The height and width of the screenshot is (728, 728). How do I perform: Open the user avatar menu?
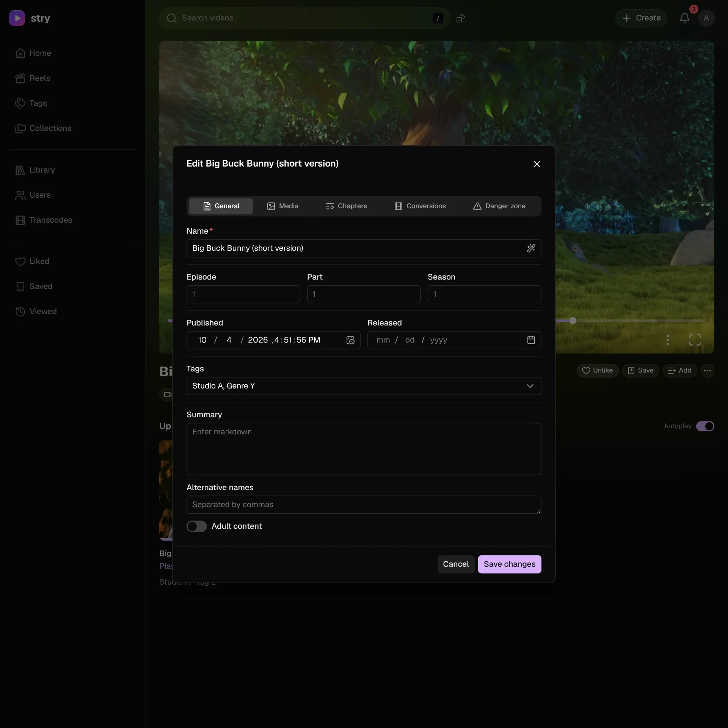point(706,18)
